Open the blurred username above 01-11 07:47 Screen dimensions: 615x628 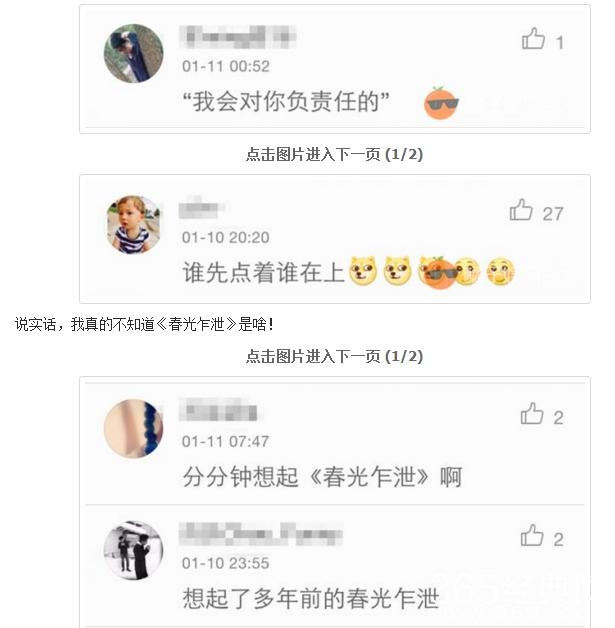219,411
